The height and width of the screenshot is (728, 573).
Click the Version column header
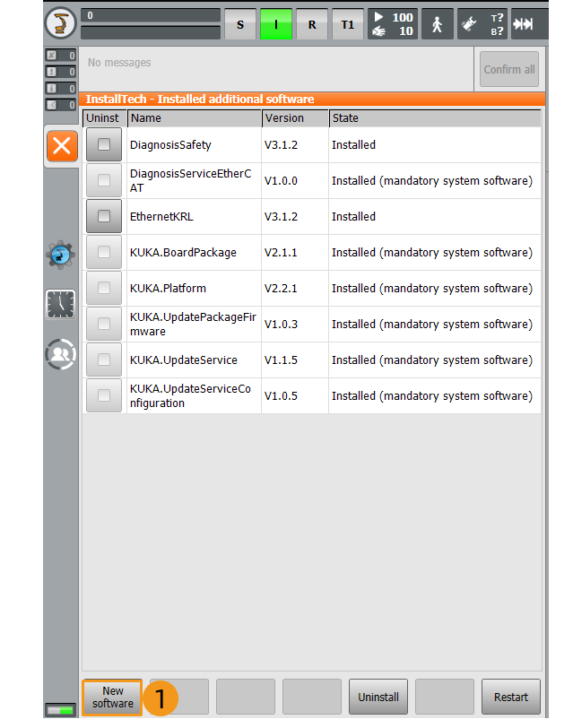coord(294,118)
